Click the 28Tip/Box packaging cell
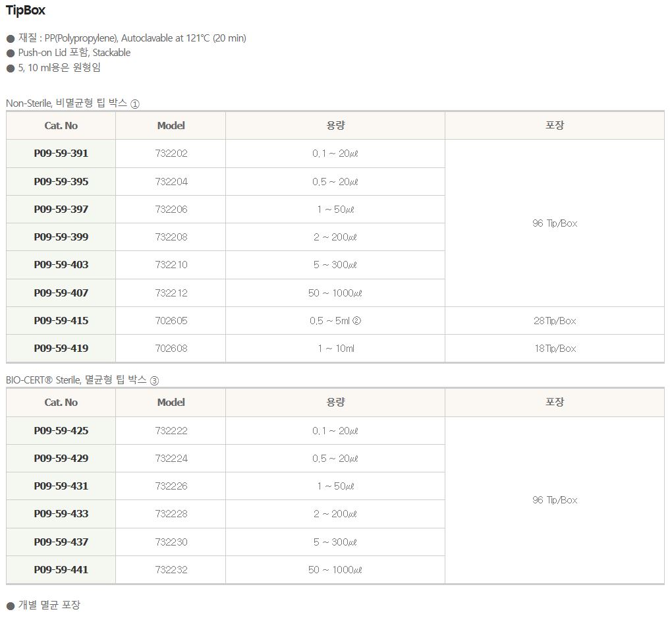The width and height of the screenshot is (672, 622). coord(555,321)
